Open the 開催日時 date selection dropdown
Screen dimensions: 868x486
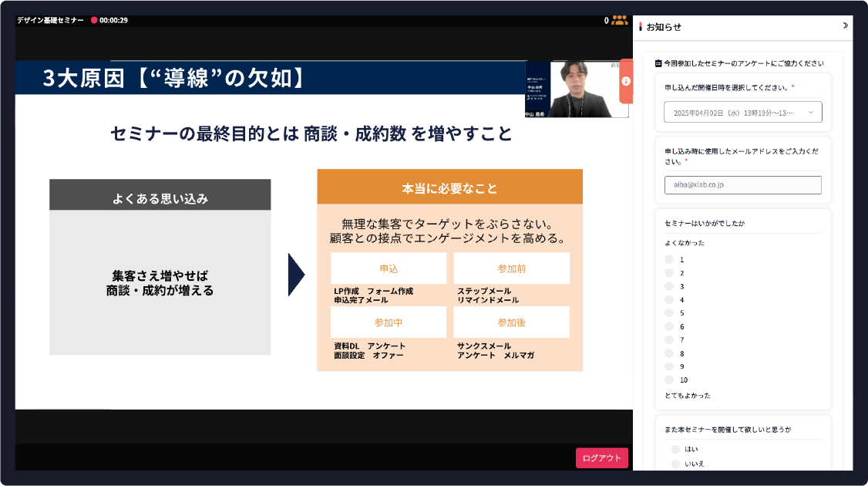click(742, 112)
